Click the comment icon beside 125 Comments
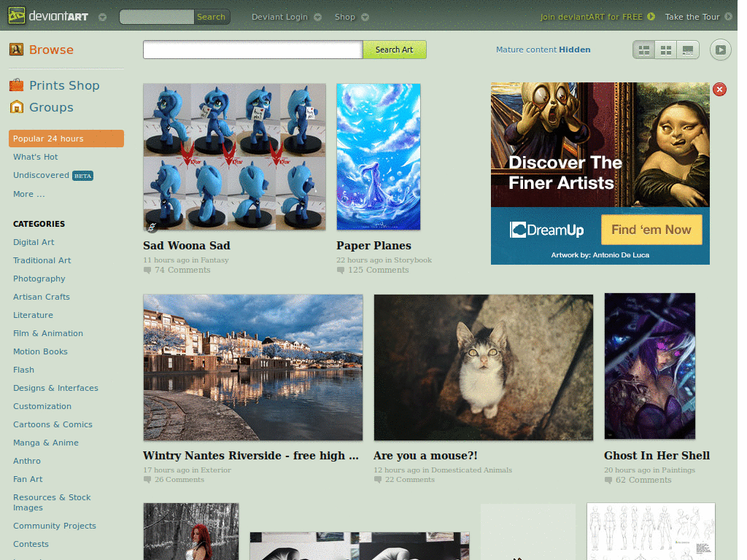747x560 pixels. coord(340,270)
